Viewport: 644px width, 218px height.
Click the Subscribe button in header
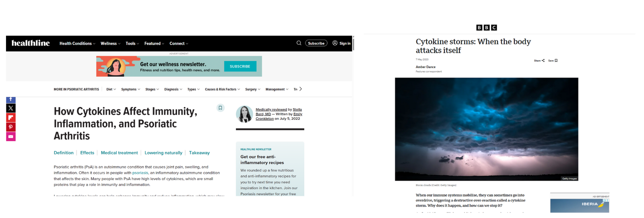(316, 43)
